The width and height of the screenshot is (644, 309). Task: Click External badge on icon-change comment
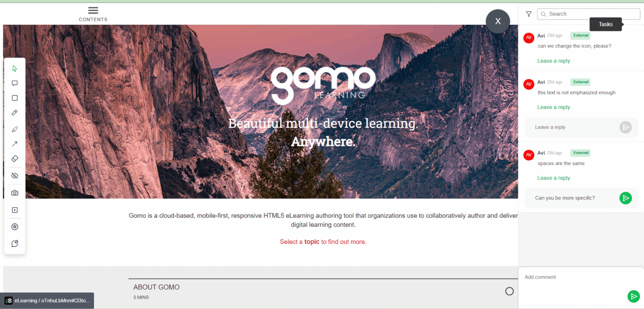[x=580, y=36]
